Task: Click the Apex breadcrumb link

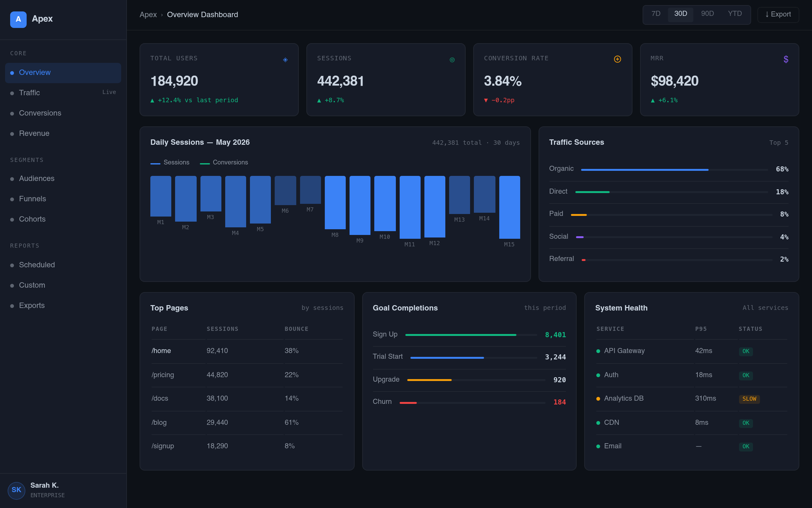Action: coord(148,15)
